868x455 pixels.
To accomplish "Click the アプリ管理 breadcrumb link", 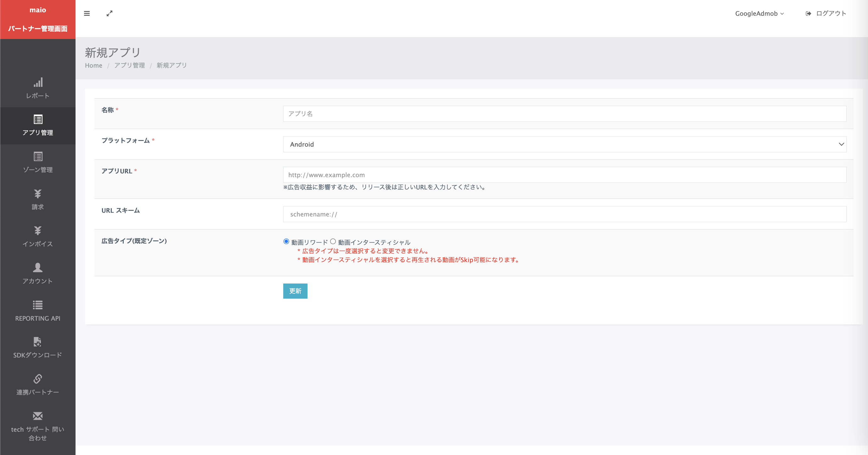I will point(129,65).
